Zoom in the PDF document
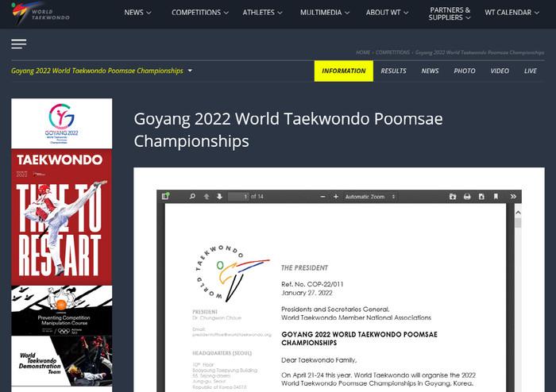Screen dimensions: 556x392 (x=336, y=196)
